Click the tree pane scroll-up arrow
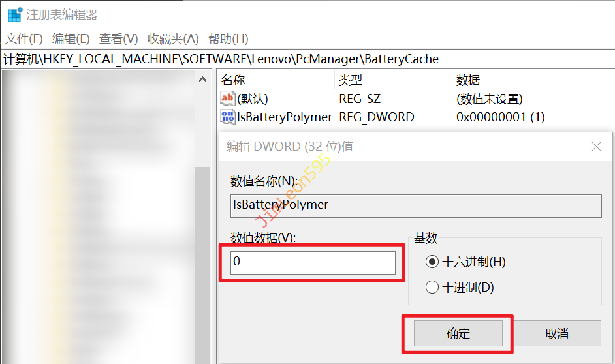 [x=202, y=80]
